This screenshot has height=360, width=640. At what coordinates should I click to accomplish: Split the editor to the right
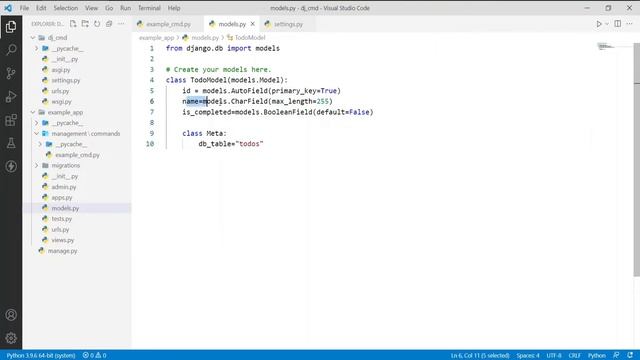tap(618, 24)
